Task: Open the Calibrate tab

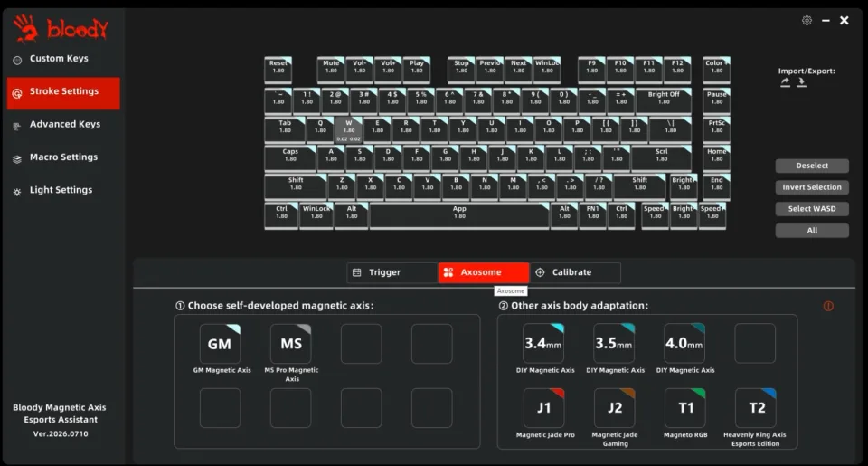Action: [575, 272]
